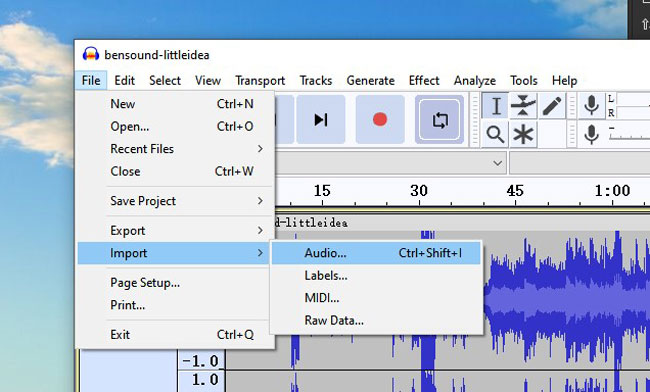Open the Transport menu
Screen dimensions: 650x392
point(260,80)
